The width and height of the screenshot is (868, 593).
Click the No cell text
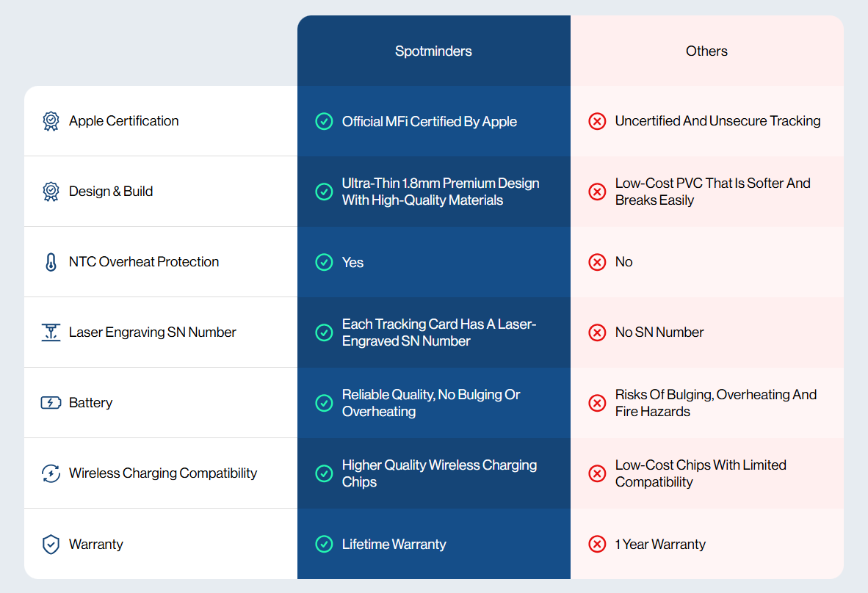click(623, 262)
